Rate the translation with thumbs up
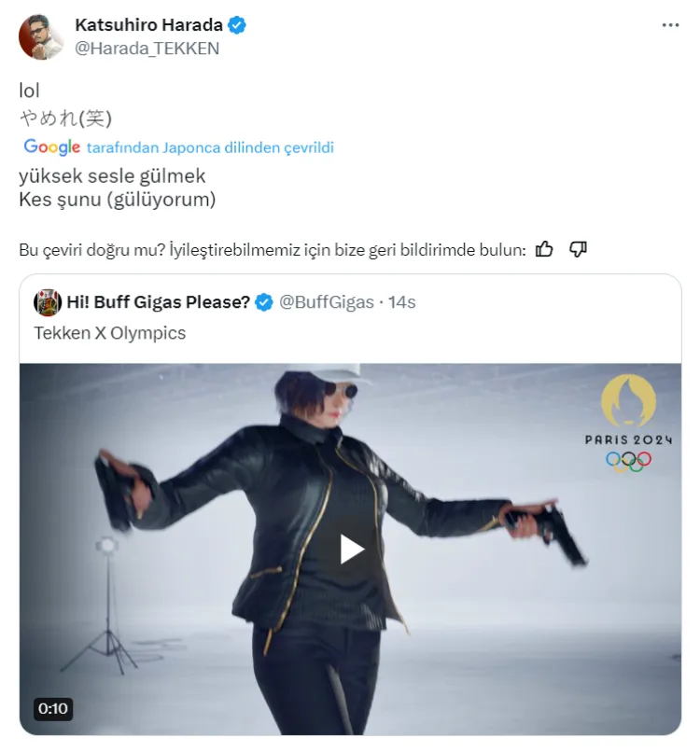Screen dimensions: 700x752 pos(544,249)
